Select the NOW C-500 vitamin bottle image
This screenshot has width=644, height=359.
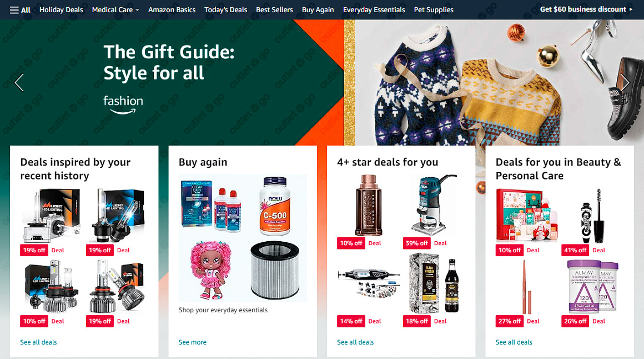(275, 206)
